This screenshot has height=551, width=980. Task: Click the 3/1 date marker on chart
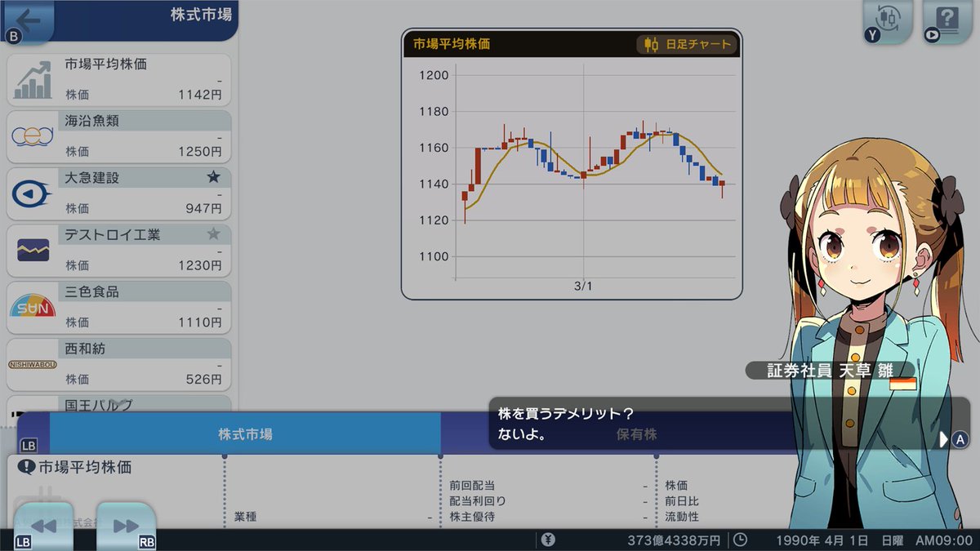coord(583,287)
